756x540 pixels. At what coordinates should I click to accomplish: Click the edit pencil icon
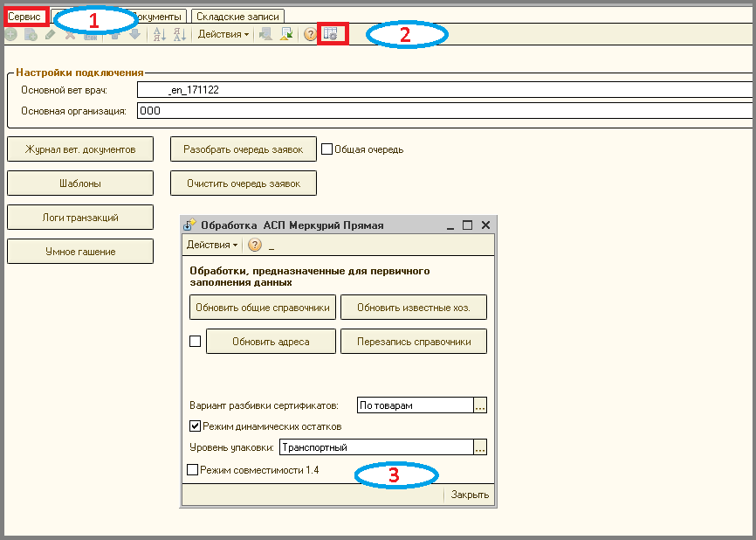[x=51, y=34]
